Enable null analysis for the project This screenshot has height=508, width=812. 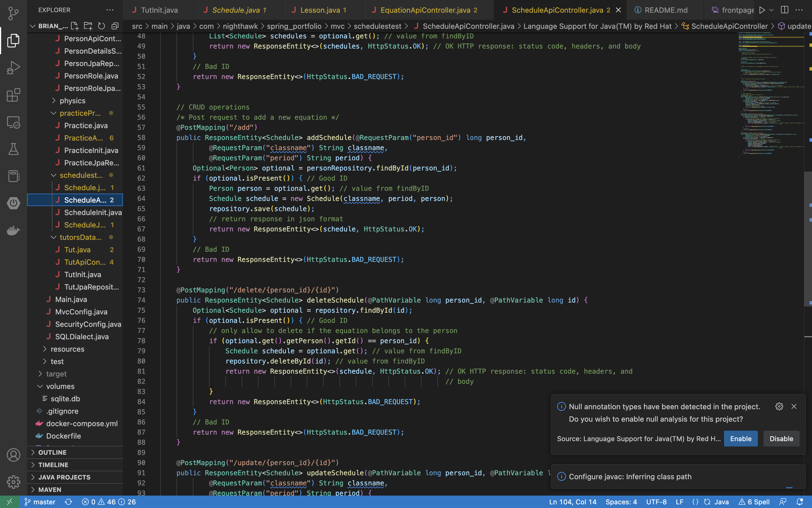click(741, 439)
